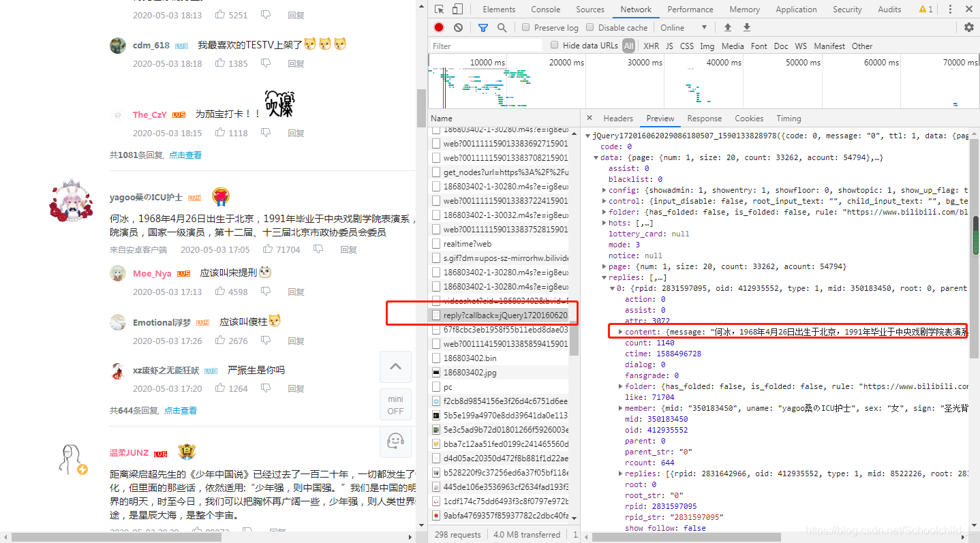Image resolution: width=980 pixels, height=543 pixels.
Task: Collapse the data object node
Action: point(596,157)
